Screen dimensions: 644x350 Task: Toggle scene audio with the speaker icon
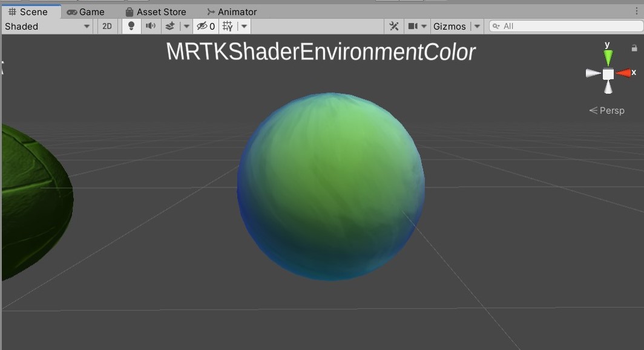click(150, 26)
